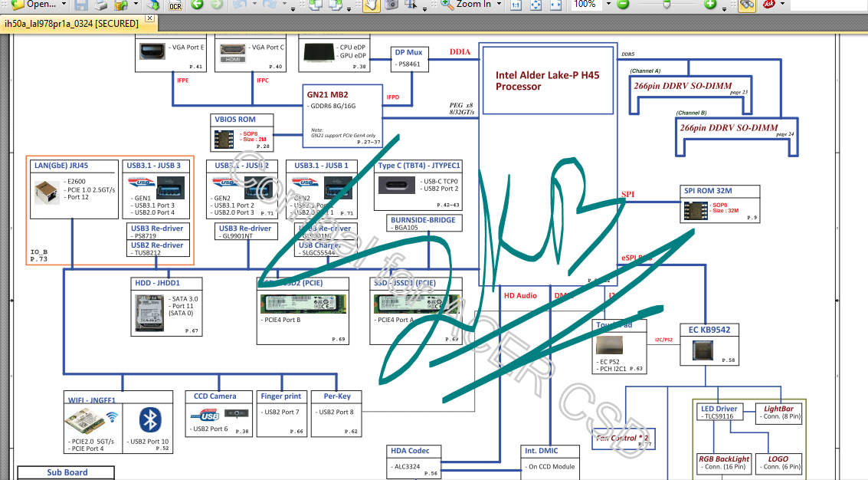
Task: Open the zoom percentage dropdown
Action: tap(608, 5)
